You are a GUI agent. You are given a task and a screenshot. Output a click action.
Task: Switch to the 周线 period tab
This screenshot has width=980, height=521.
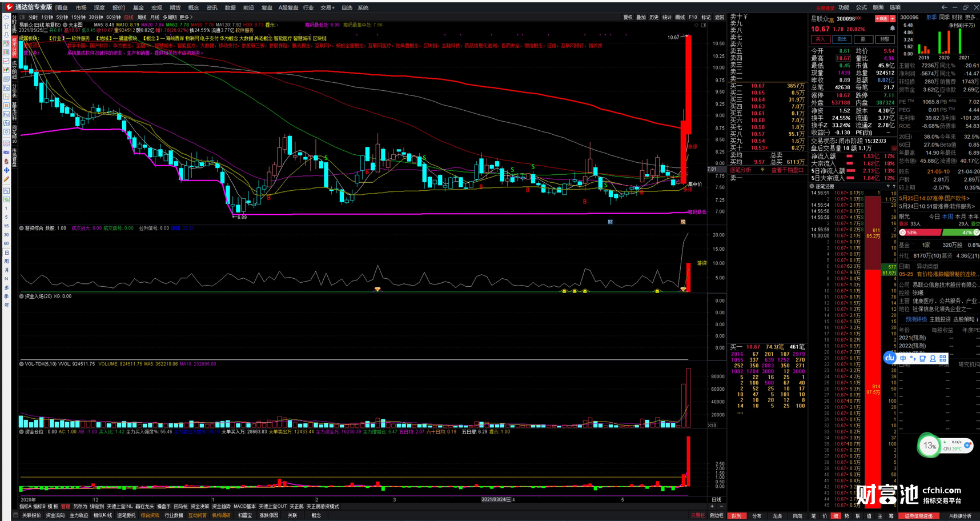tap(142, 17)
